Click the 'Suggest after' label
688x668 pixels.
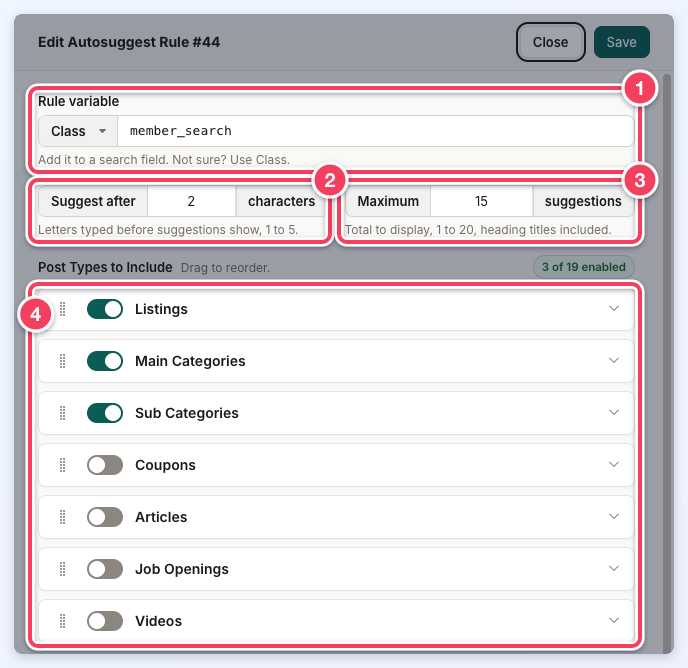pos(93,201)
